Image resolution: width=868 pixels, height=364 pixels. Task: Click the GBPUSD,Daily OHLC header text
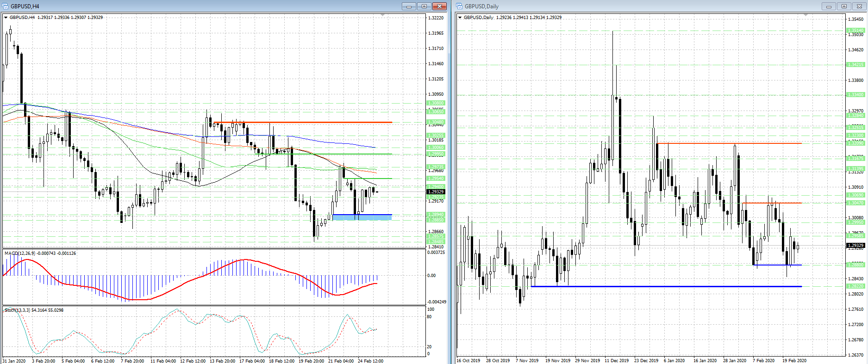pos(512,18)
